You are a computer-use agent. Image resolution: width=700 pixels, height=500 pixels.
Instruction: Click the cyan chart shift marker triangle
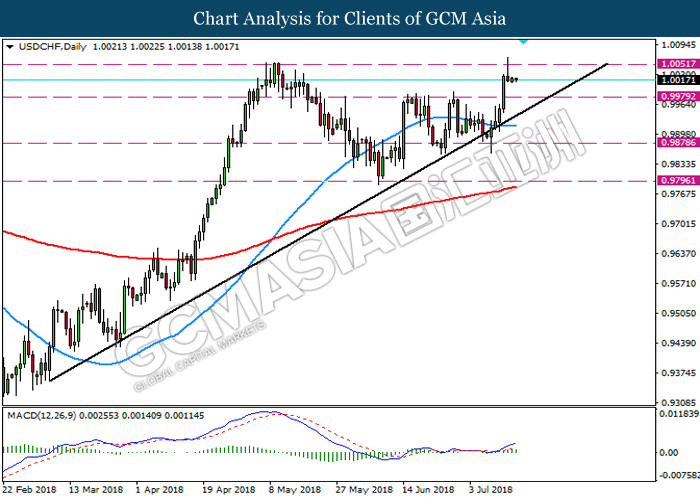tap(523, 42)
